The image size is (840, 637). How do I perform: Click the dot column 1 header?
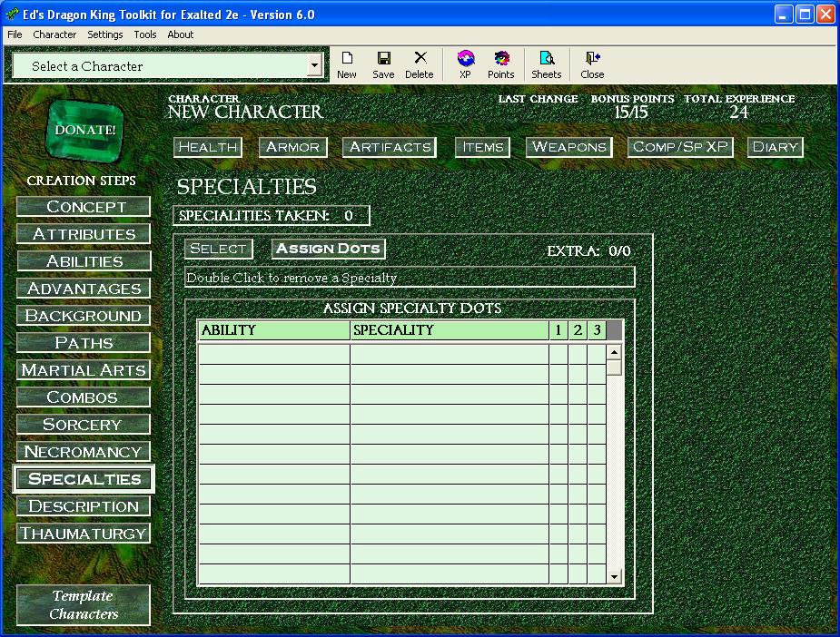[x=558, y=330]
